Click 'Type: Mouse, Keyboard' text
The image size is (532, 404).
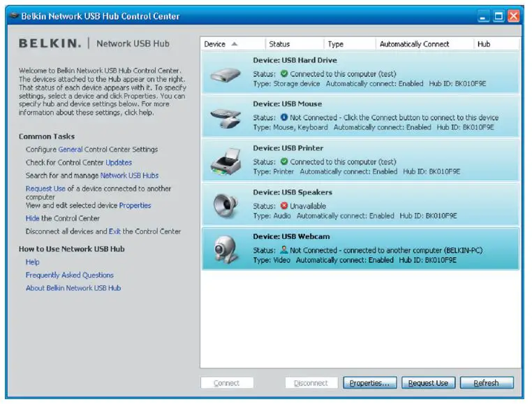pyautogui.click(x=290, y=127)
